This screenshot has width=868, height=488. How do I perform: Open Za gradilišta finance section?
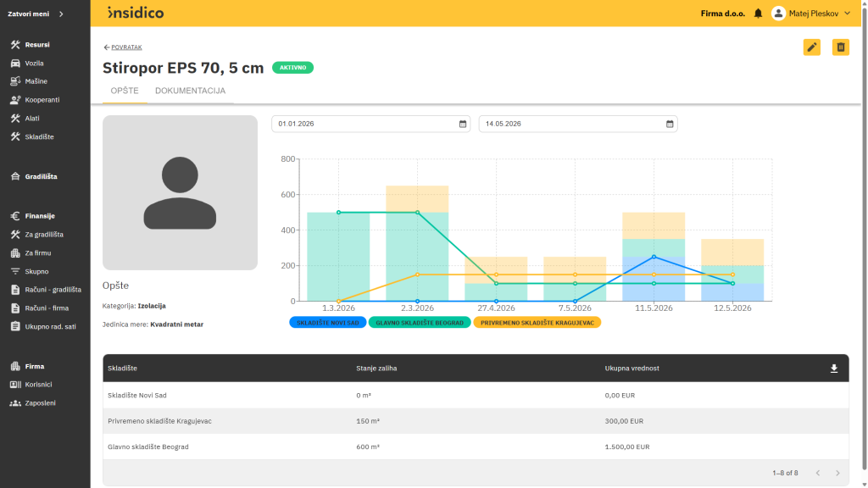click(44, 235)
